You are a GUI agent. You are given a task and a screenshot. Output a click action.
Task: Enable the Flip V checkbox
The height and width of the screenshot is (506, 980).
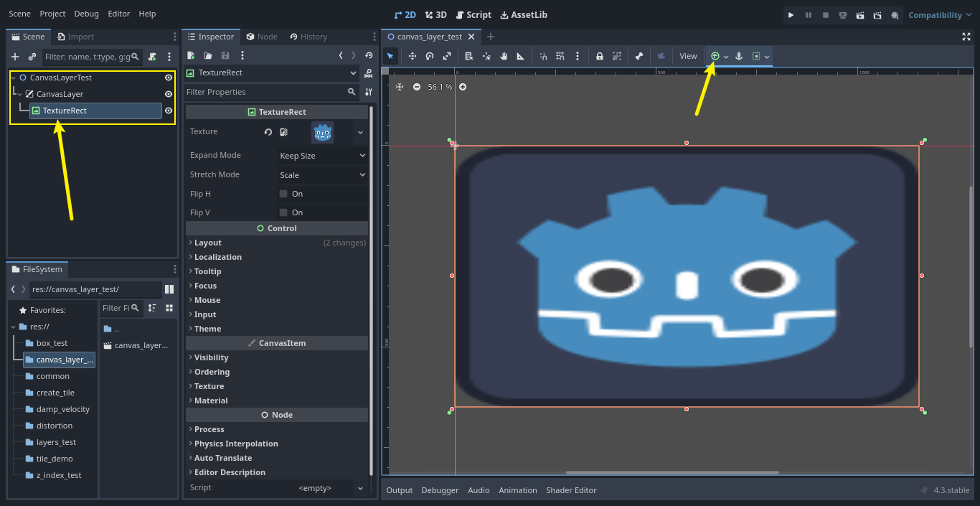(283, 212)
